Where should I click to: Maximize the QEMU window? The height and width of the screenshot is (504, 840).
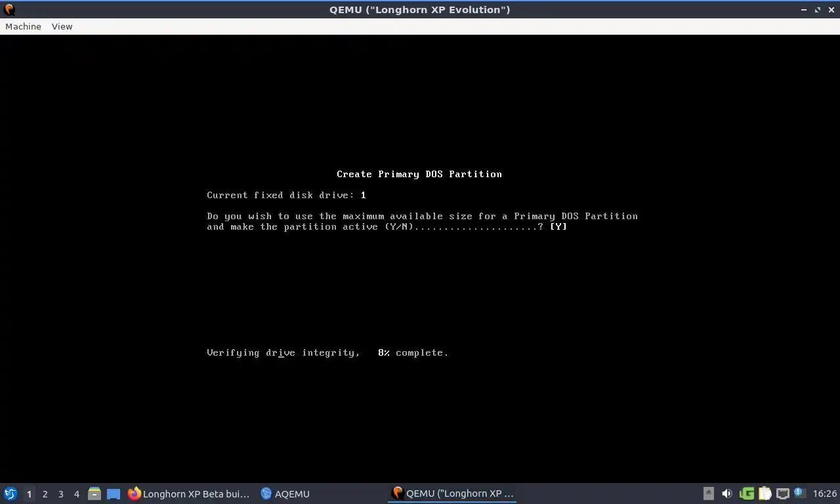(x=818, y=10)
